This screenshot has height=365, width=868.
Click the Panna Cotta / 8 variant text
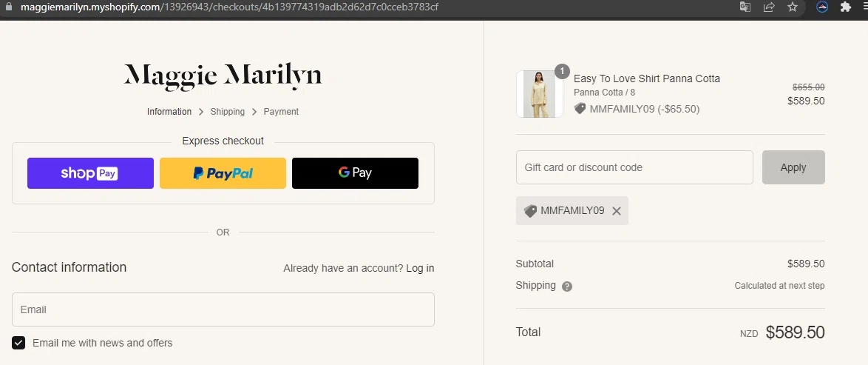coord(604,93)
